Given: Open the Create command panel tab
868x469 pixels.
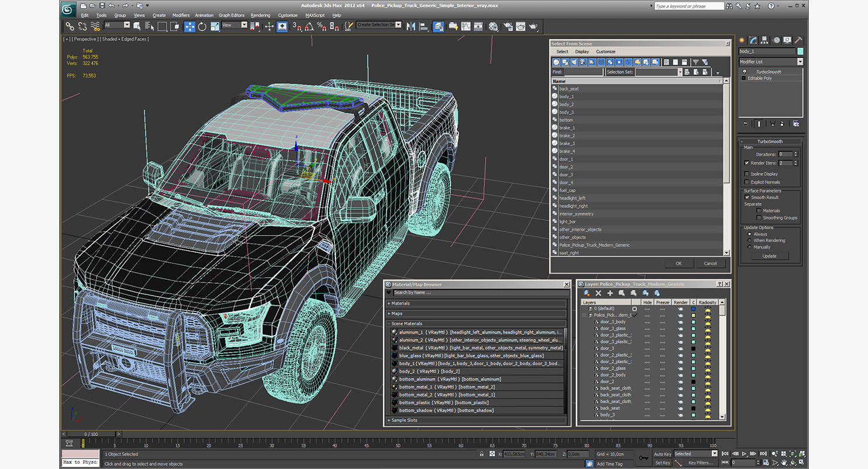Looking at the screenshot, I should pos(742,40).
